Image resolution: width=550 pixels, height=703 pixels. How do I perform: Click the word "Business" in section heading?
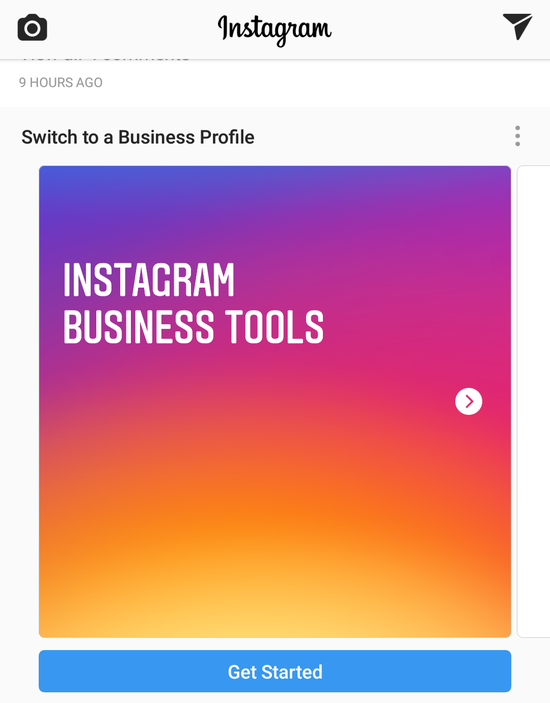[156, 137]
